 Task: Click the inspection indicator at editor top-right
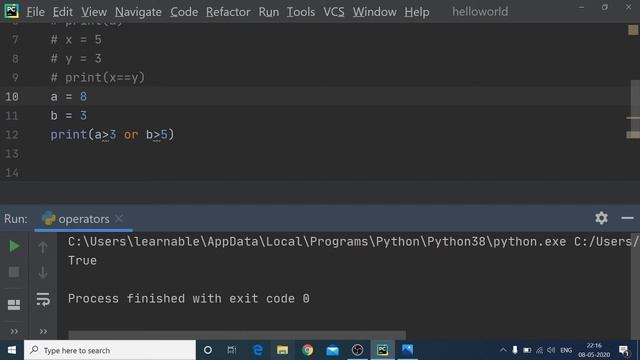point(633,30)
